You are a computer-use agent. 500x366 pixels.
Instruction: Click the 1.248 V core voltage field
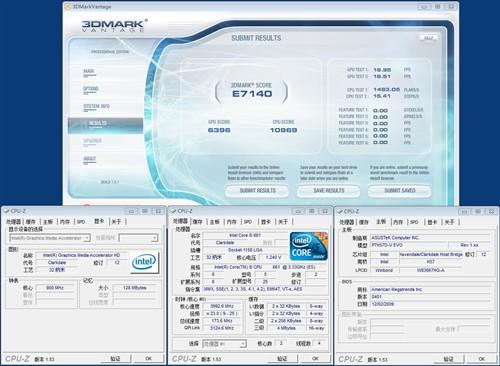274,257
